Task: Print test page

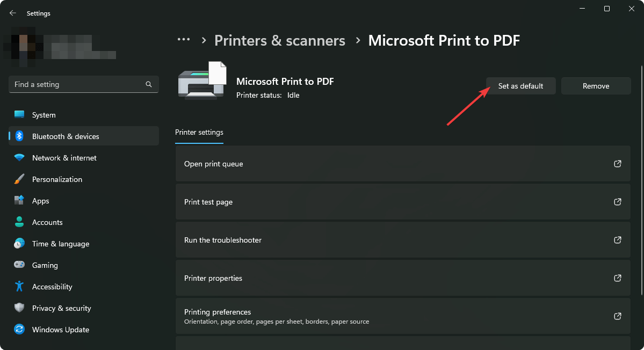Action: (402, 202)
